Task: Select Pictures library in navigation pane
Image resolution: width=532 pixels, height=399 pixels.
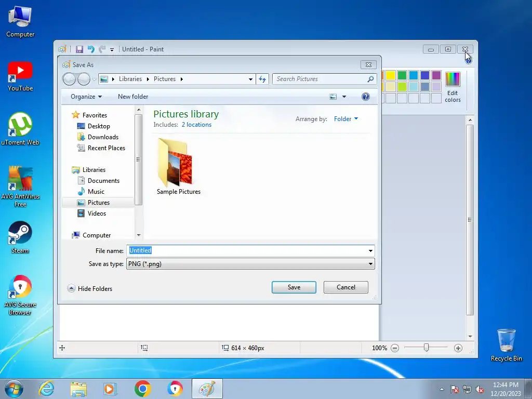Action: point(98,203)
